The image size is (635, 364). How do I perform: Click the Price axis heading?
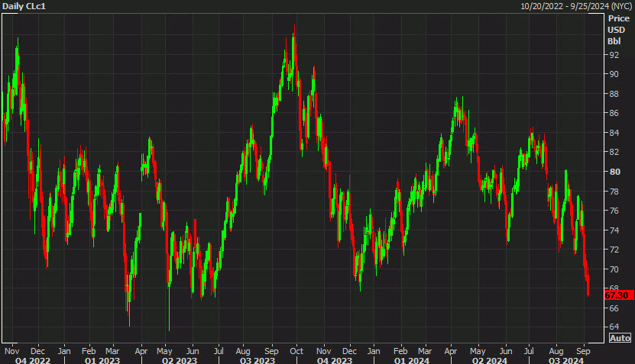coord(619,18)
